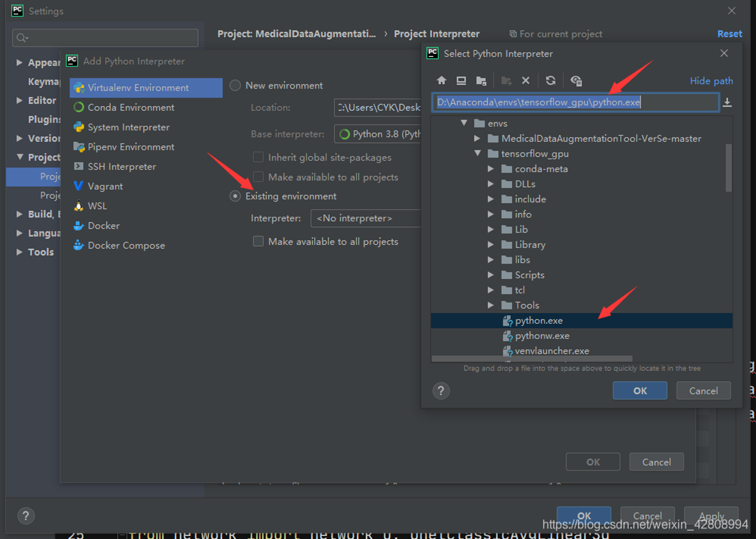
Task: Expand DLLs folder
Action: [491, 184]
